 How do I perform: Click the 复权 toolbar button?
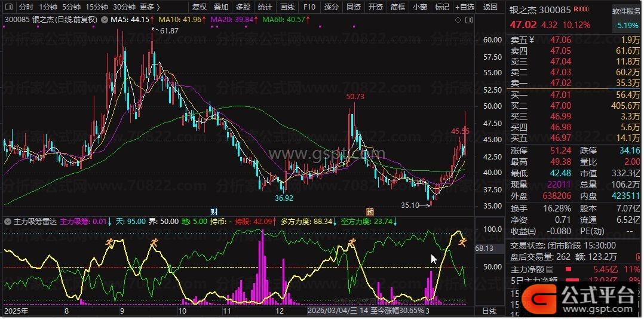click(200, 7)
